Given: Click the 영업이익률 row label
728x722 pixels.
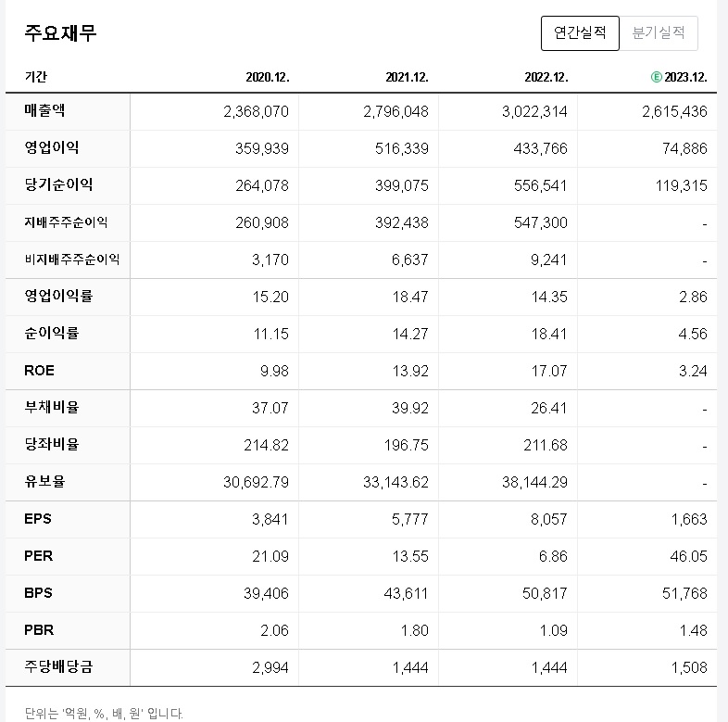Looking at the screenshot, I should [58, 296].
